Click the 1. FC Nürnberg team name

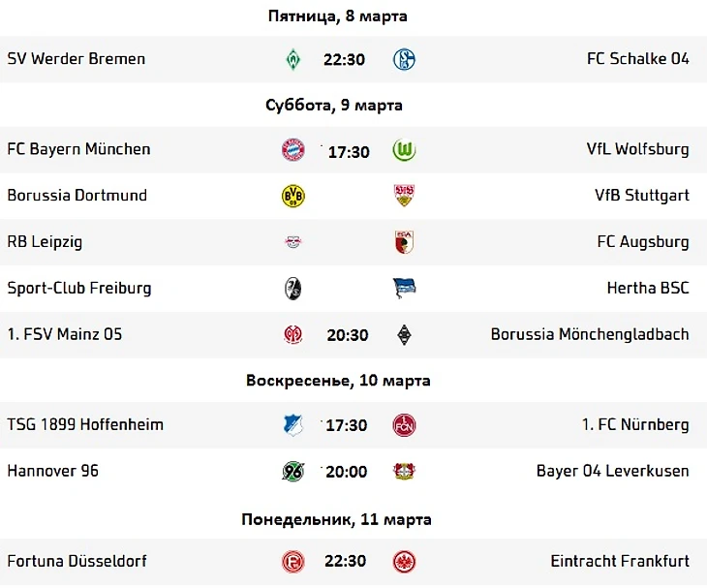pos(635,424)
